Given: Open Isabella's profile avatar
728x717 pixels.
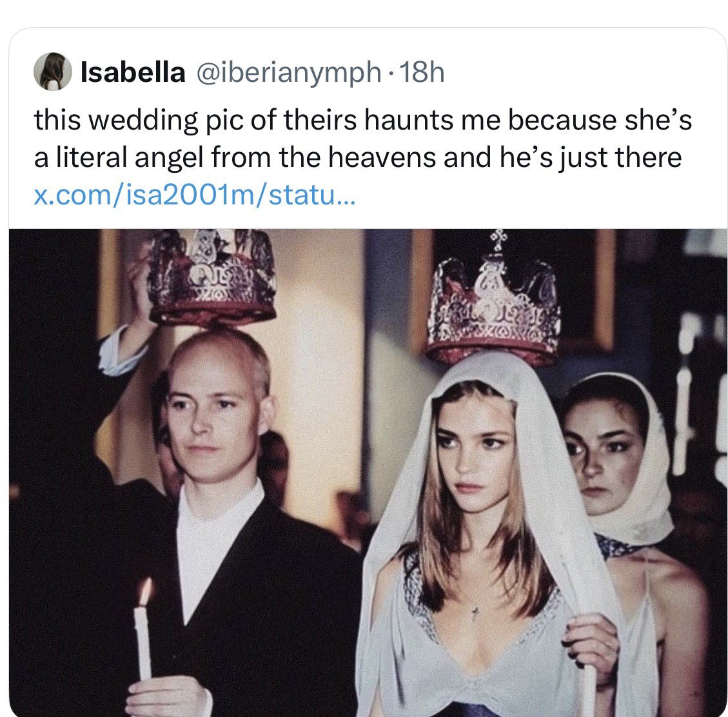Looking at the screenshot, I should (x=52, y=72).
